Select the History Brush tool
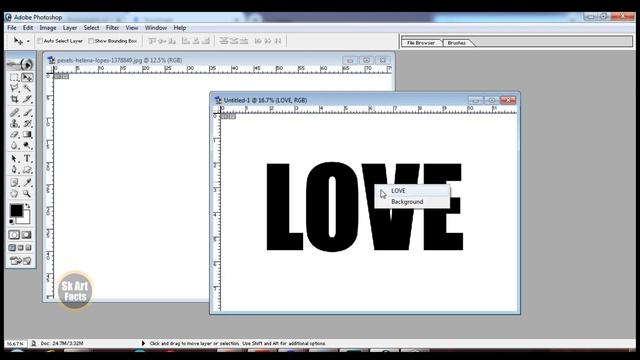 coord(27,123)
